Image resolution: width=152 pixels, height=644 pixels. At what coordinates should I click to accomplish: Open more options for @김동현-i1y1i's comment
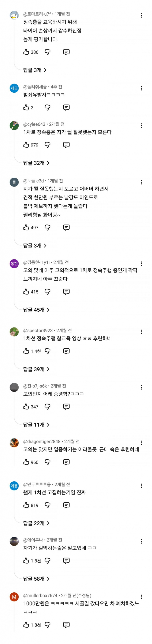tap(141, 264)
